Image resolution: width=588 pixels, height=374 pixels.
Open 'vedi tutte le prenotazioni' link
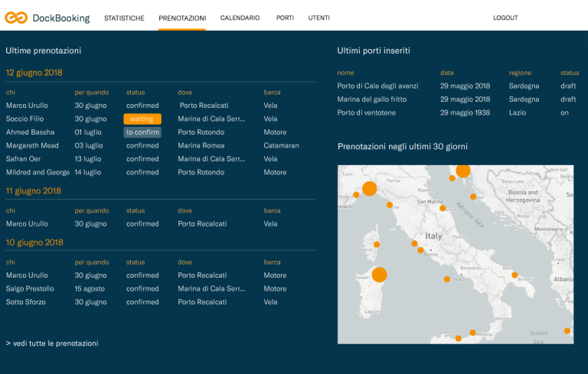(x=52, y=343)
